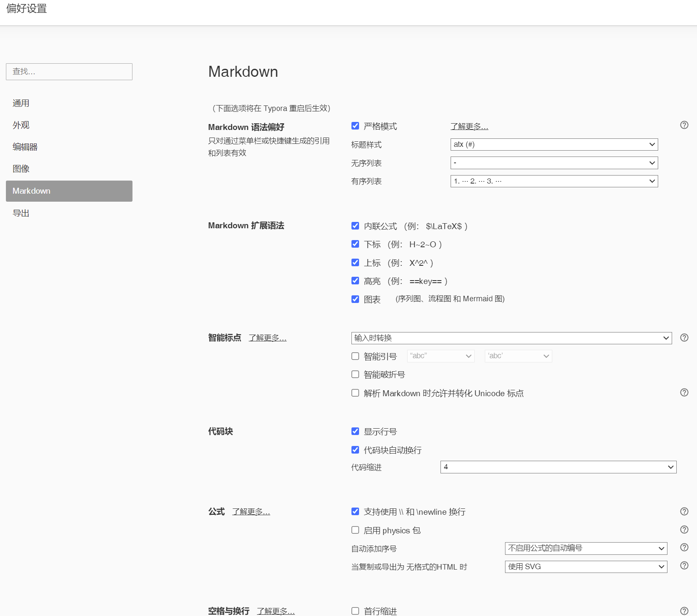Open help for 智能标点 setting
The height and width of the screenshot is (616, 697).
tap(684, 338)
